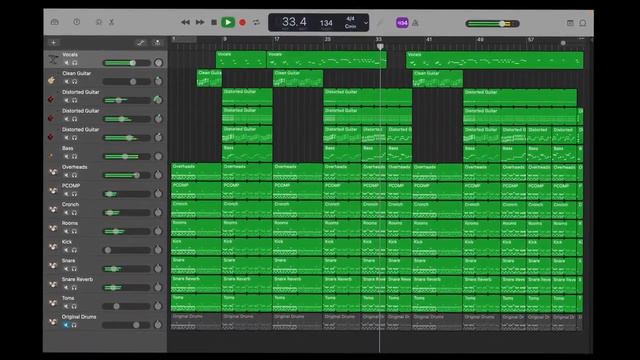Click the Crunch track name
Viewport: 640px width, 360px height.
coord(70,204)
